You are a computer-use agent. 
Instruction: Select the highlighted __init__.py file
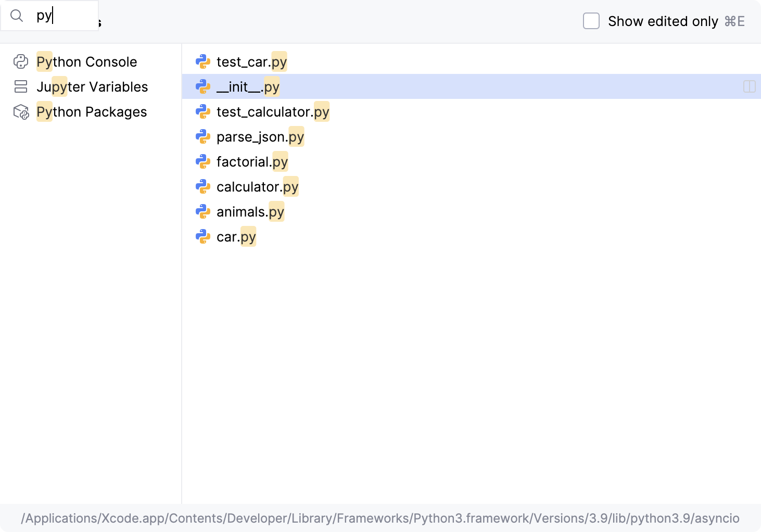tap(248, 87)
